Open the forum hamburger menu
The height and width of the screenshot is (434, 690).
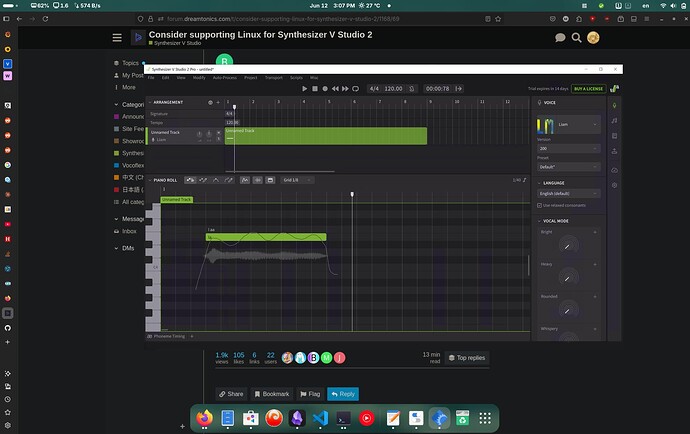pyautogui.click(x=117, y=37)
